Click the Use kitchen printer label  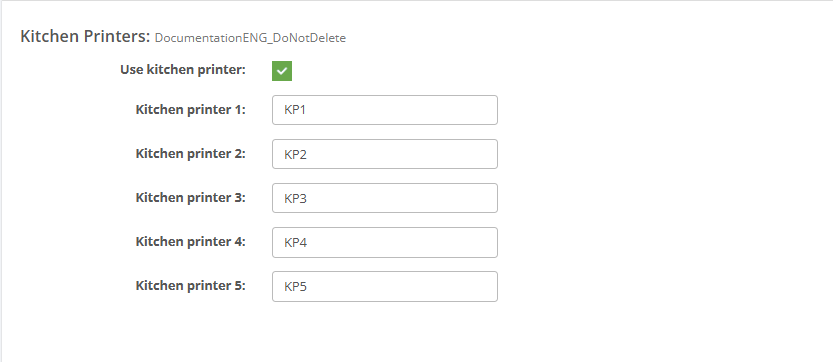[183, 70]
